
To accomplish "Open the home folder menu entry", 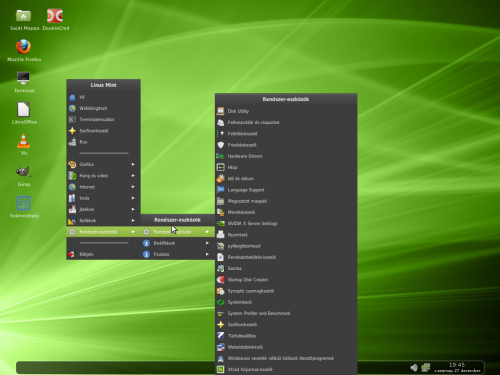I will click(103, 97).
